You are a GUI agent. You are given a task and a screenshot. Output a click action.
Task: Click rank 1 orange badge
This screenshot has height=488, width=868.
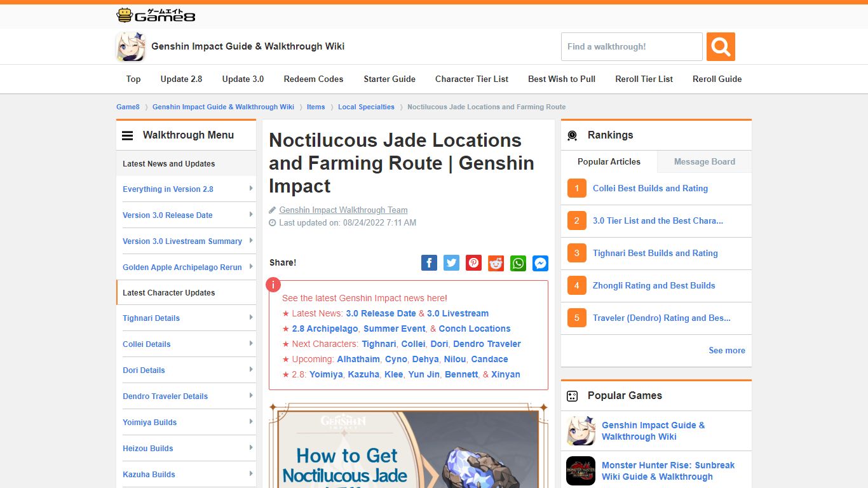(577, 188)
